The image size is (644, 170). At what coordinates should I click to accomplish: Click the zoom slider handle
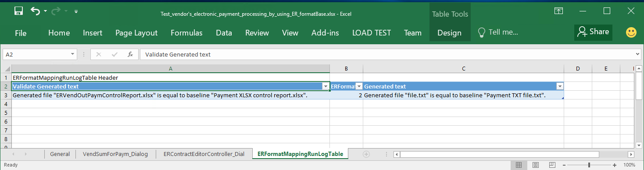[x=589, y=165]
